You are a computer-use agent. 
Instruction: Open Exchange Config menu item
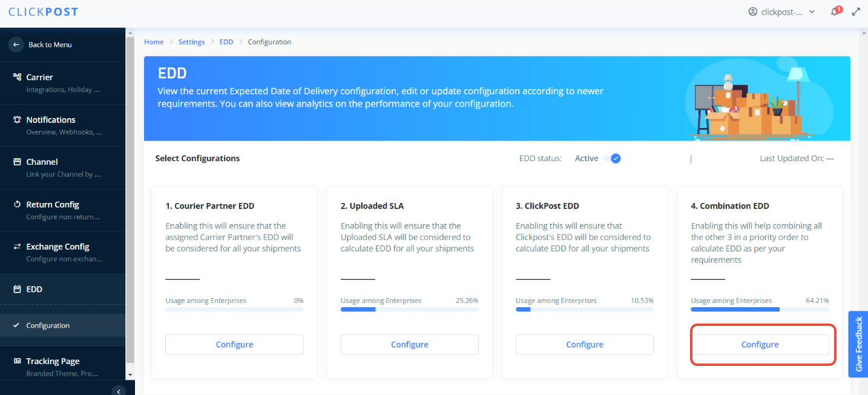(x=63, y=253)
